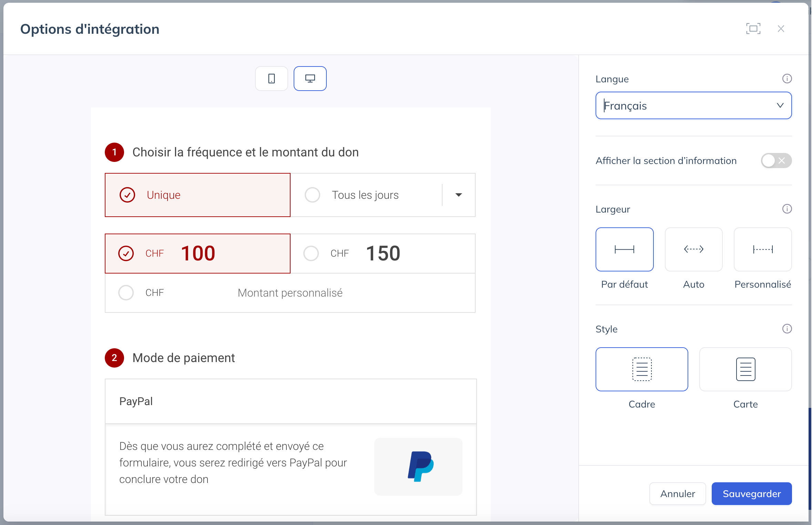Expand the recurring frequency dropdown arrow
Image resolution: width=812 pixels, height=525 pixels.
[x=458, y=195]
